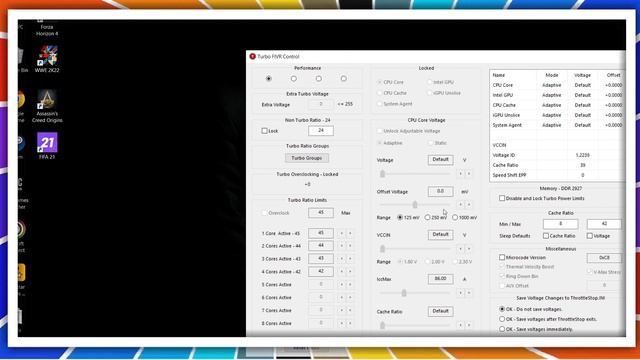The width and height of the screenshot is (640, 360).
Task: Enable the Microcode Version checkbox
Action: click(502, 258)
